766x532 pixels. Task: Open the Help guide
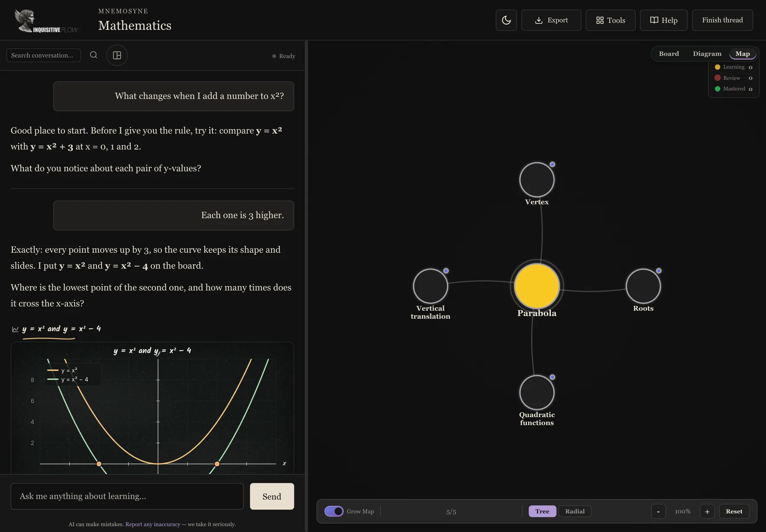point(663,20)
